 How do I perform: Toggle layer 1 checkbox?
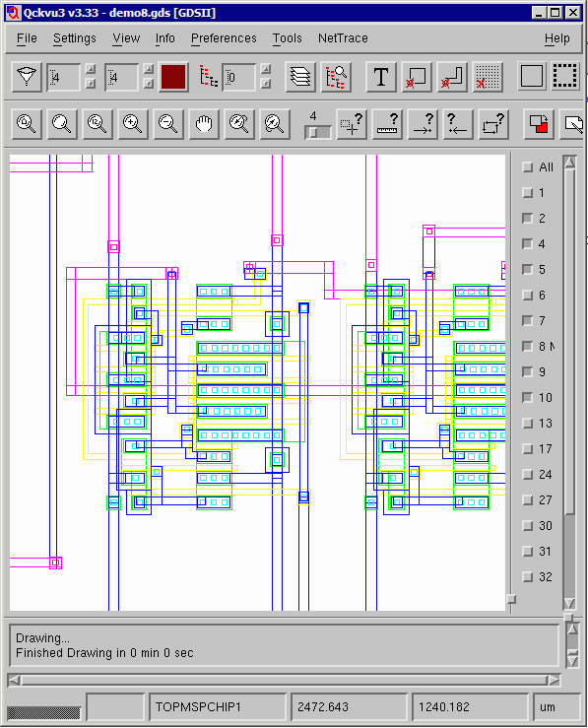pyautogui.click(x=528, y=193)
